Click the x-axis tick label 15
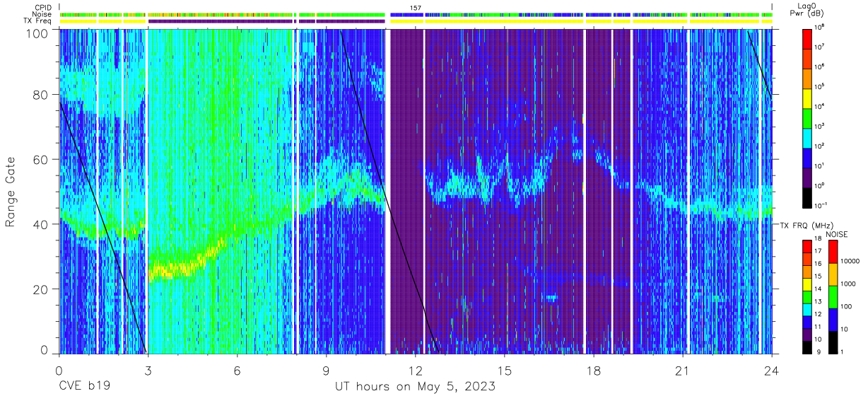This screenshot has height=401, width=868. coord(504,370)
